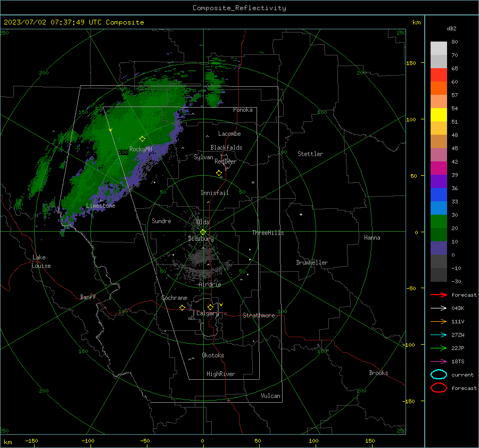
Task: Click the white plus marker west of Hanna
Action: [301, 214]
